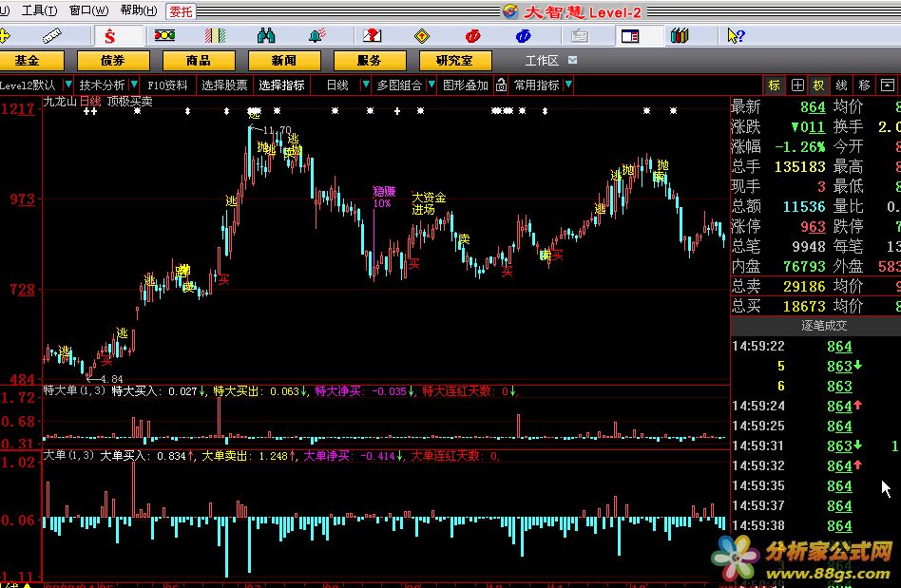Click the binoculars search icon
The image size is (901, 588).
[x=266, y=35]
